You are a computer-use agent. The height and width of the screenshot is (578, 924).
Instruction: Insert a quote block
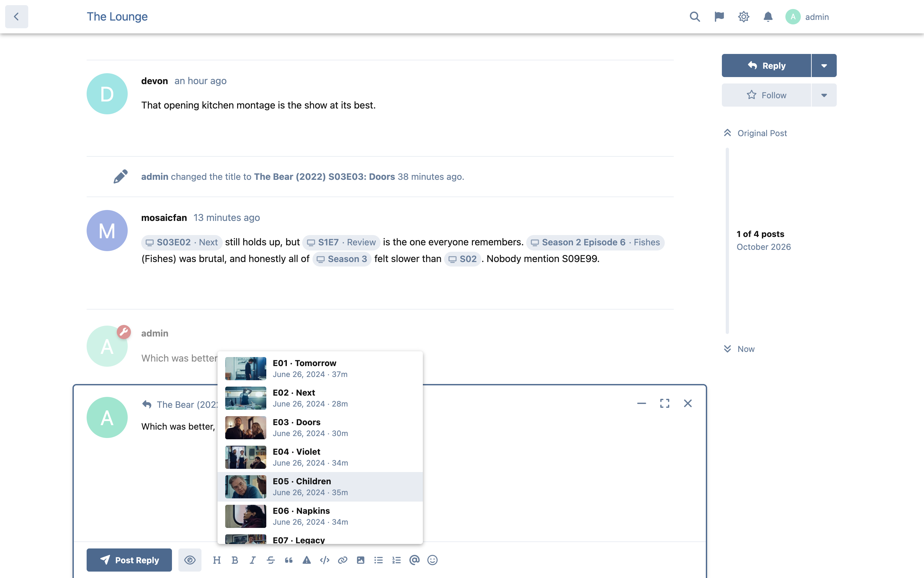click(x=289, y=560)
